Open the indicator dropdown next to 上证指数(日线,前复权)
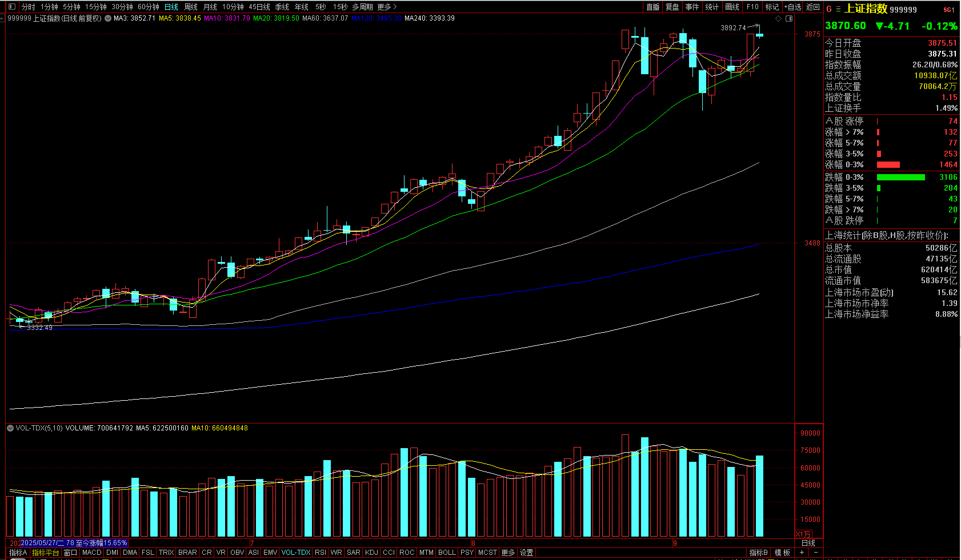961x560 pixels. pos(108,18)
